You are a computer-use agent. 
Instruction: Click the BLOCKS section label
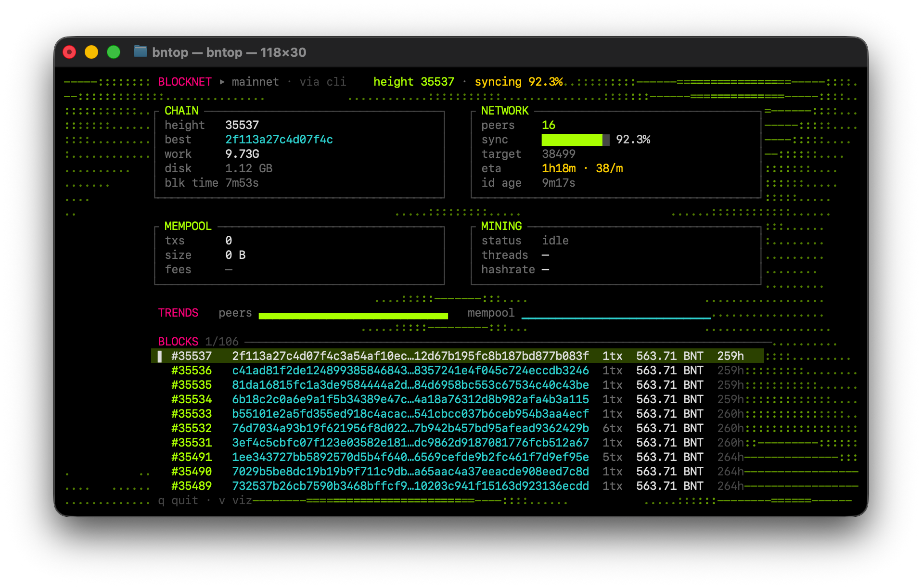click(x=178, y=342)
